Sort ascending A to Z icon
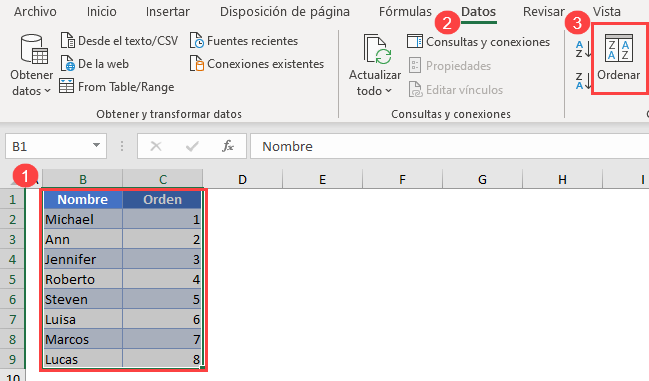 pyautogui.click(x=583, y=49)
